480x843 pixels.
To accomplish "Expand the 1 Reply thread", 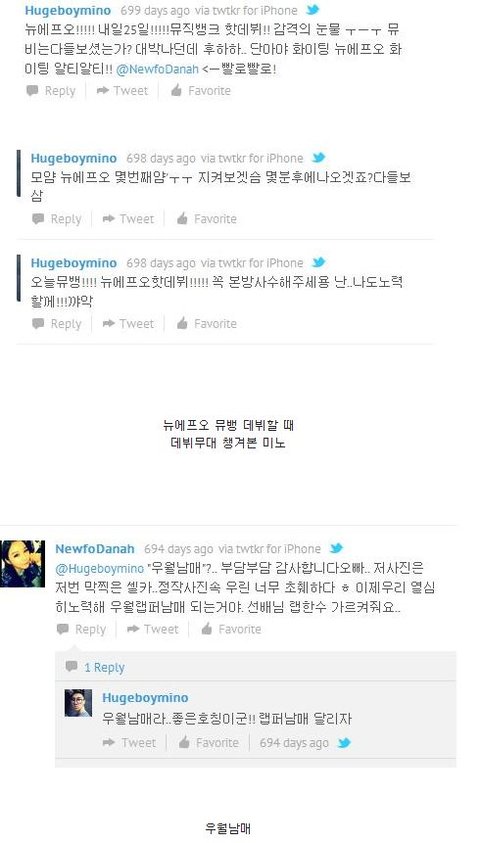I will click(95, 668).
